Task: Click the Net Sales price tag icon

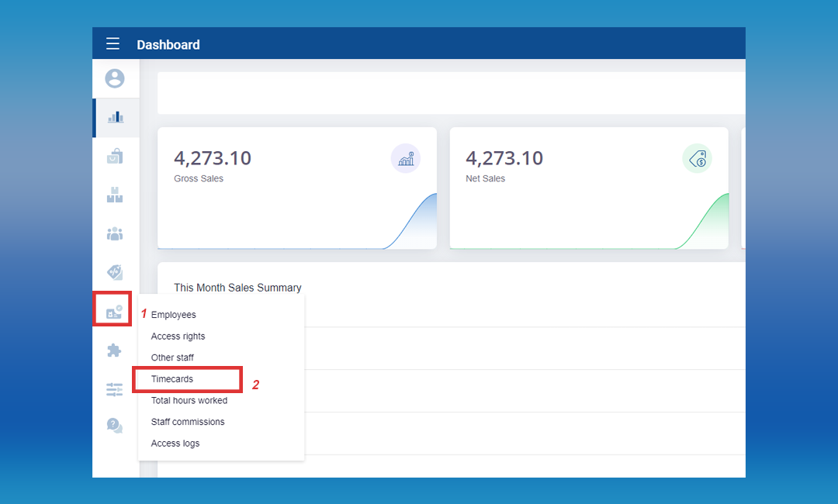Action: click(x=697, y=159)
